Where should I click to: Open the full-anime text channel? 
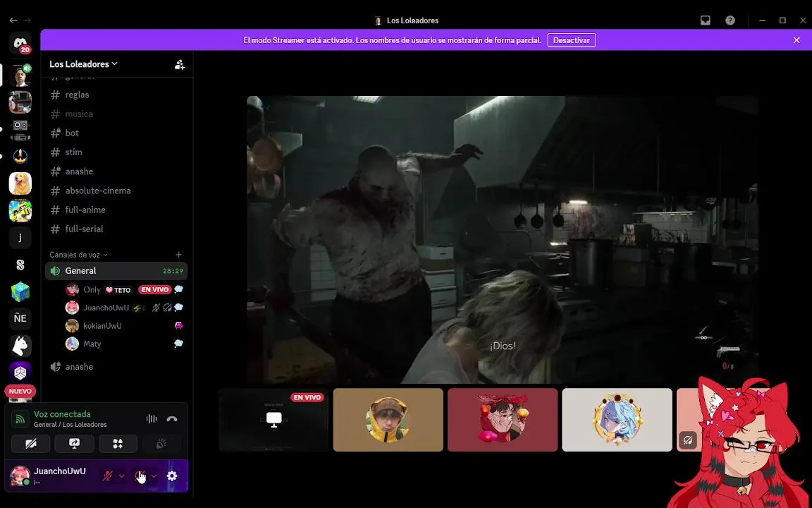pyautogui.click(x=116, y=210)
